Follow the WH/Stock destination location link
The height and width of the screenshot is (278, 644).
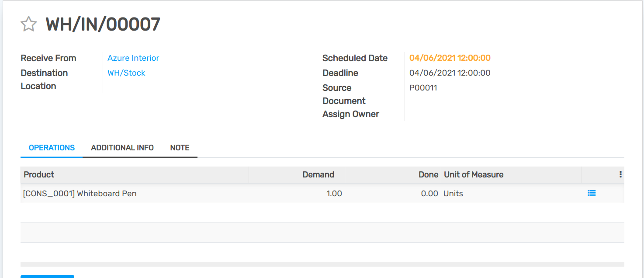(126, 73)
